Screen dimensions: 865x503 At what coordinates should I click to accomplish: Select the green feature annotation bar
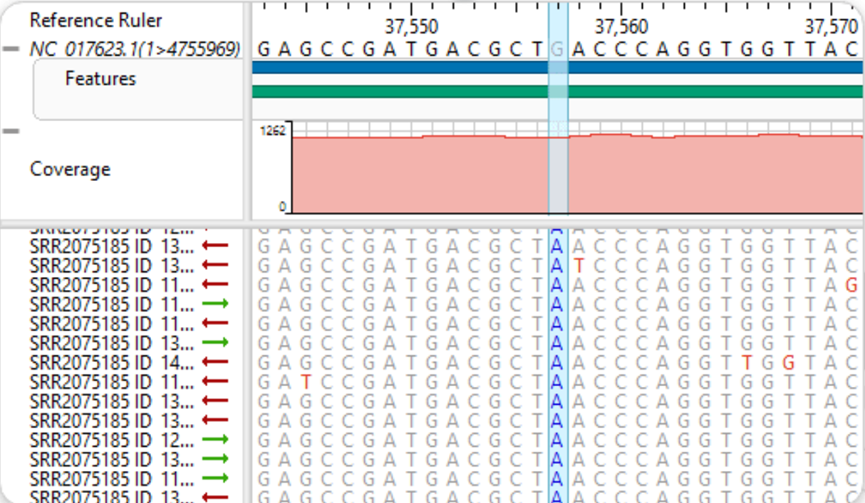click(556, 92)
